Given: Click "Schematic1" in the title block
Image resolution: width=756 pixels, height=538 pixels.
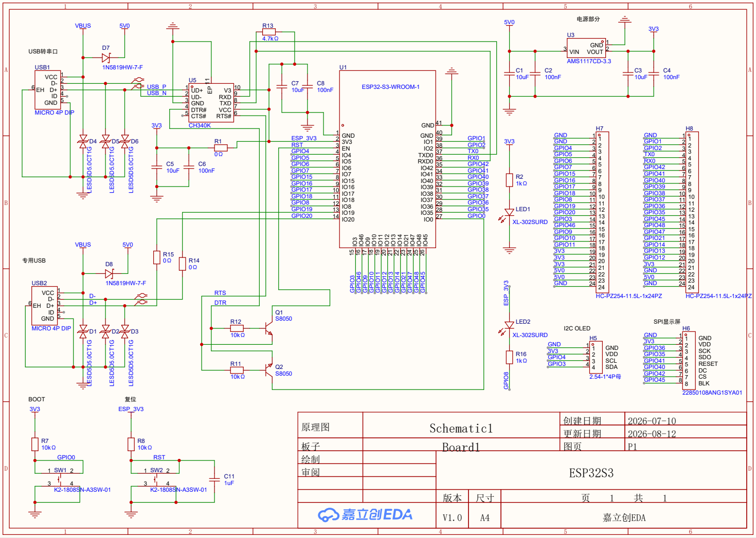Looking at the screenshot, I should pos(461,429).
